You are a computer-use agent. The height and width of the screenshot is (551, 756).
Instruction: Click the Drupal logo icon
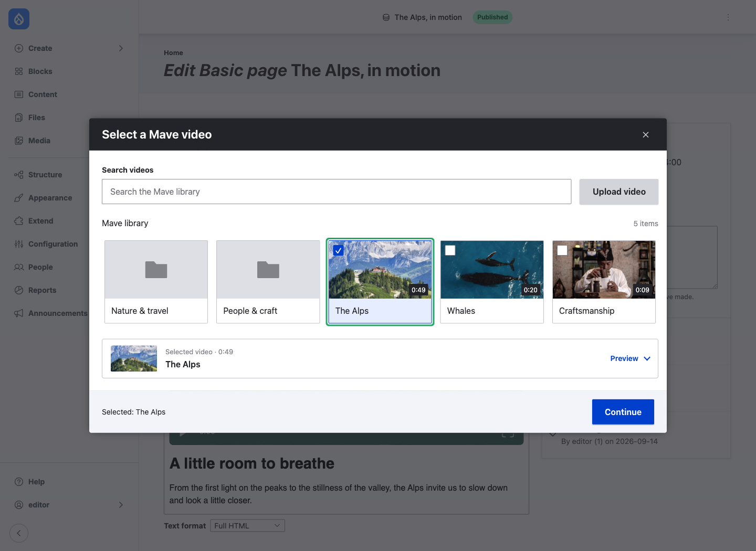coord(19,19)
